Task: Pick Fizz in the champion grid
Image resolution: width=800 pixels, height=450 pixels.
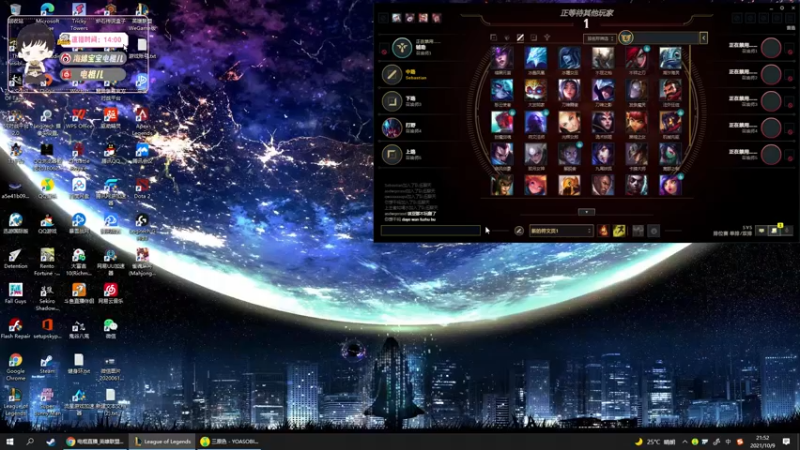Action: (670, 58)
